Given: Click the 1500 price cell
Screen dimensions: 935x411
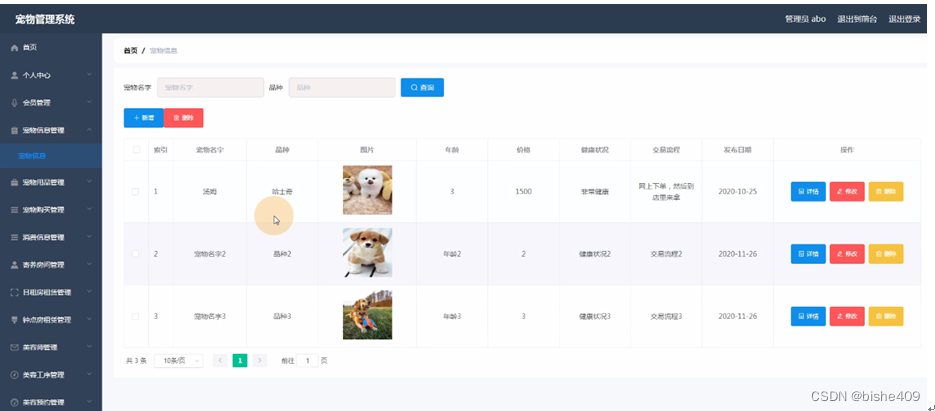Looking at the screenshot, I should click(x=524, y=191).
